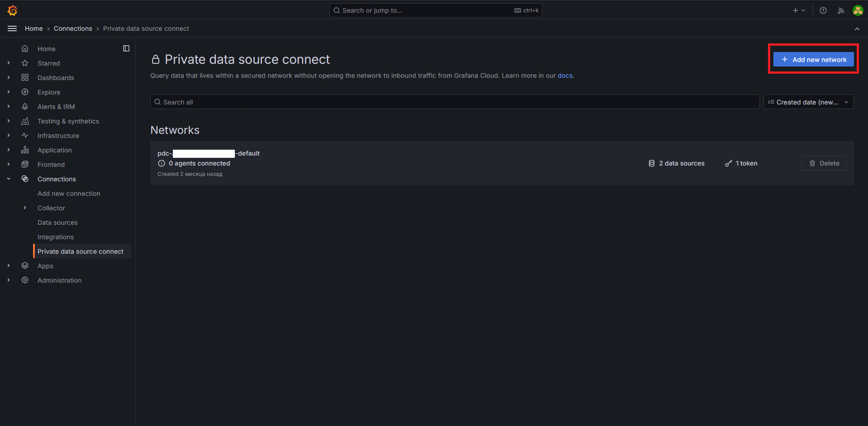This screenshot has height=426, width=868.
Task: Click 0 agents connected text
Action: pos(200,163)
